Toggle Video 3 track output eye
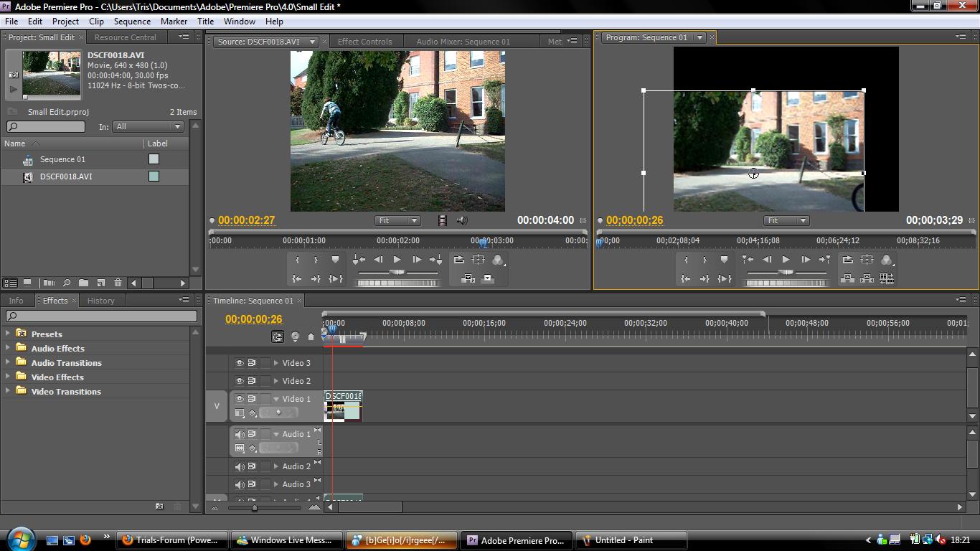 coord(240,363)
